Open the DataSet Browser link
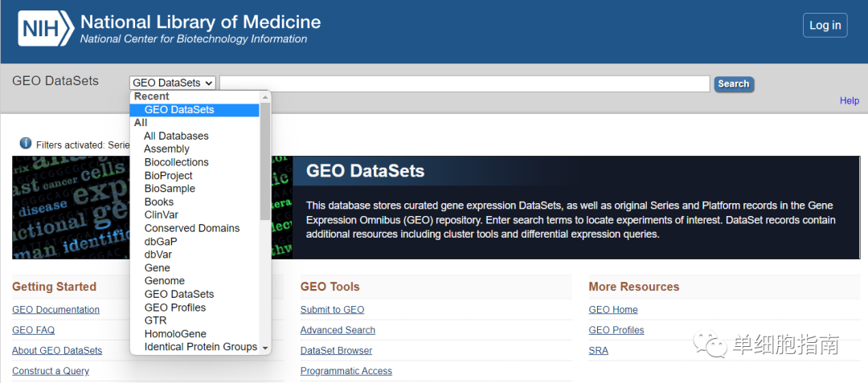868x383 pixels. (336, 351)
